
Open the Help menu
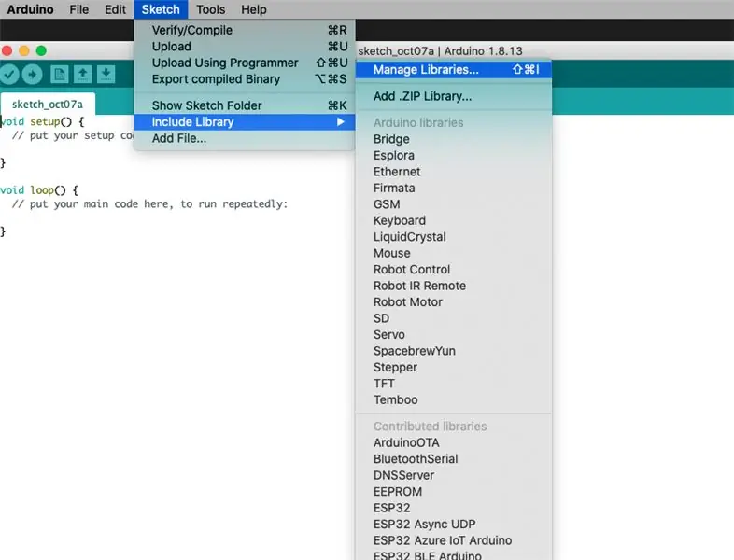coord(254,9)
